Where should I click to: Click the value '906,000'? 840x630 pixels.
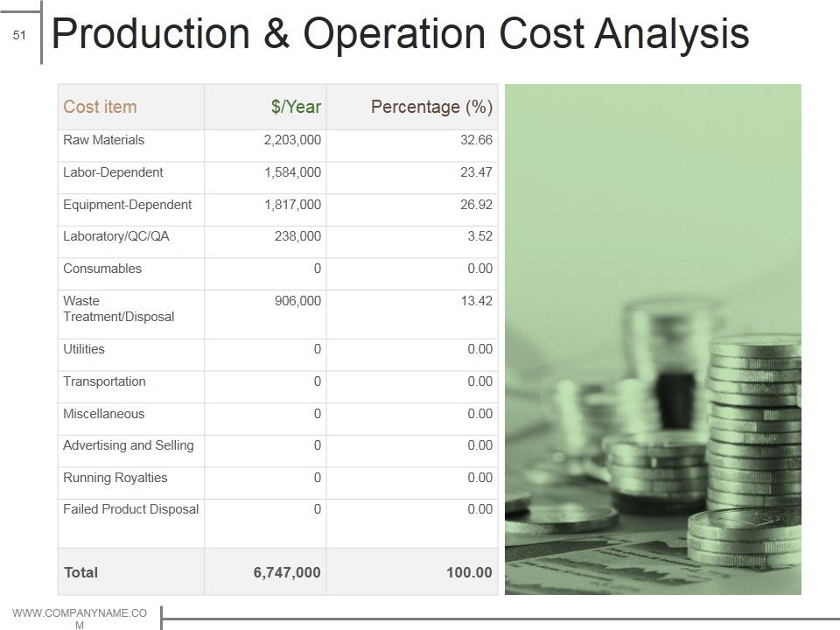297,301
